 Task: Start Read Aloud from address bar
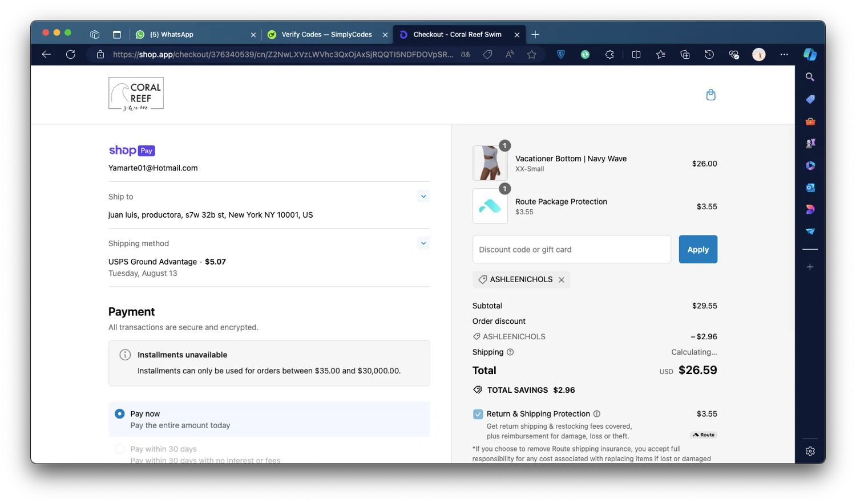(510, 54)
